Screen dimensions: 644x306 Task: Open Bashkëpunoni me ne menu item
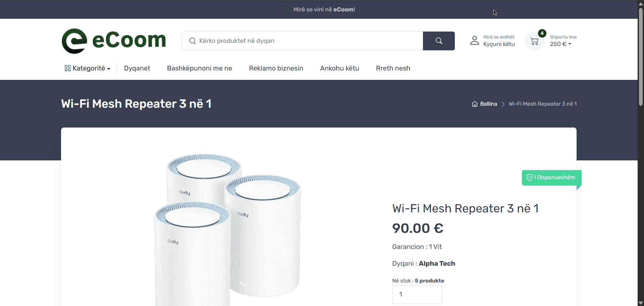tap(200, 68)
